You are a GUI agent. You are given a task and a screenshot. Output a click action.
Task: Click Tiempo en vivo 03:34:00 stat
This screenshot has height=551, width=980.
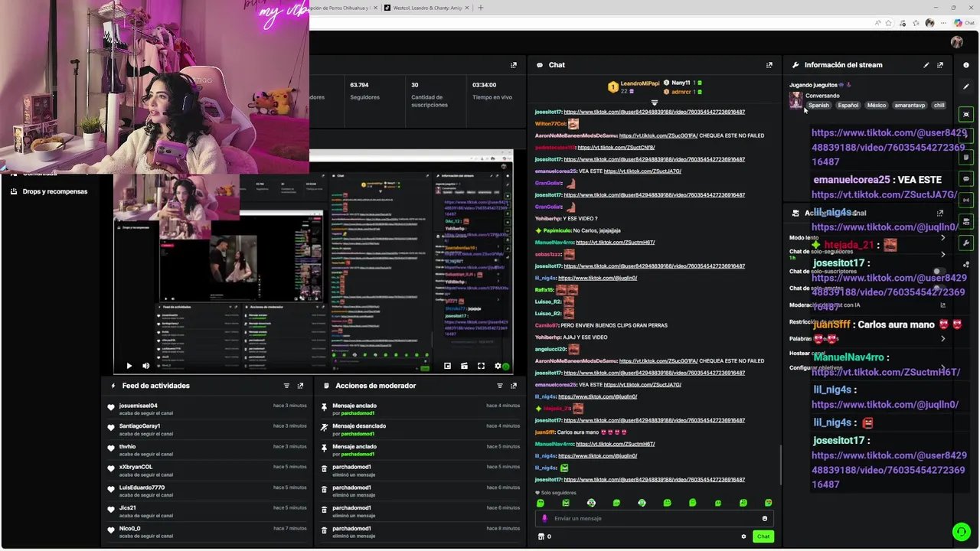tap(492, 91)
